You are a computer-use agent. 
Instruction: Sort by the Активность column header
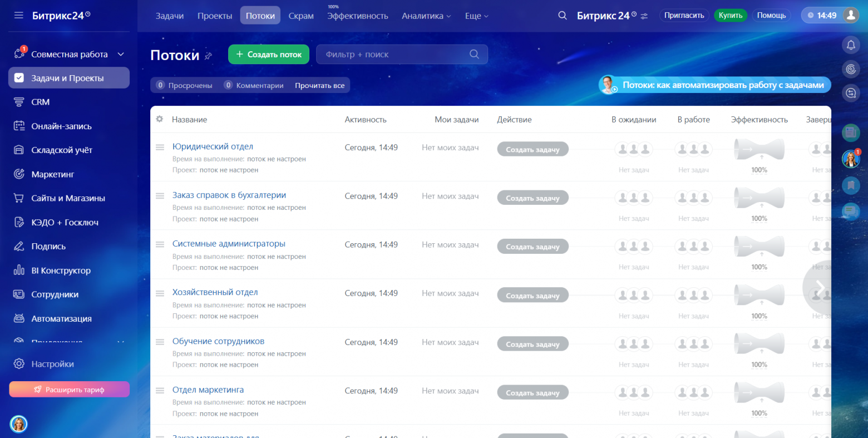pyautogui.click(x=366, y=120)
